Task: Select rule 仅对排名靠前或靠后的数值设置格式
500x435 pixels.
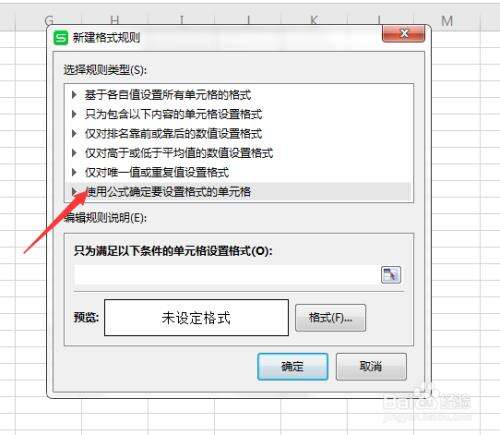Action: tap(238, 134)
